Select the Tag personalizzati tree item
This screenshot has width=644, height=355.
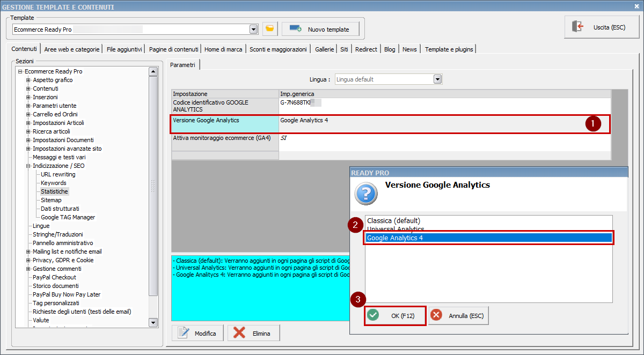tap(56, 303)
